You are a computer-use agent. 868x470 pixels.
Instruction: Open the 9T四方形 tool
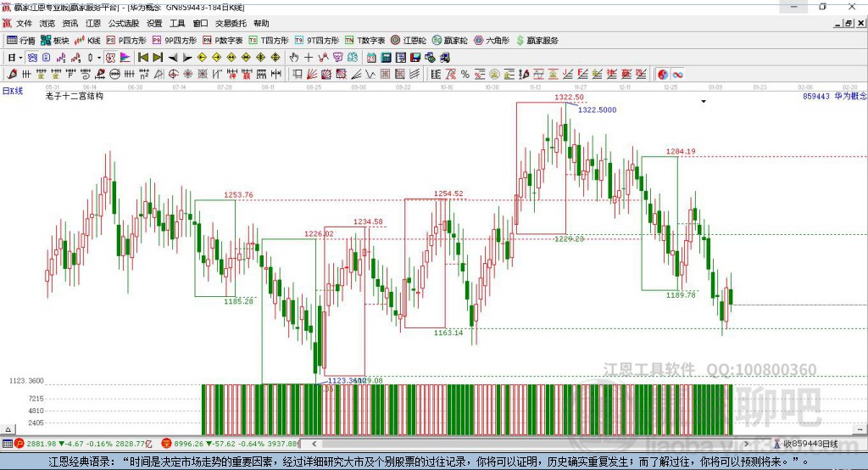317,41
